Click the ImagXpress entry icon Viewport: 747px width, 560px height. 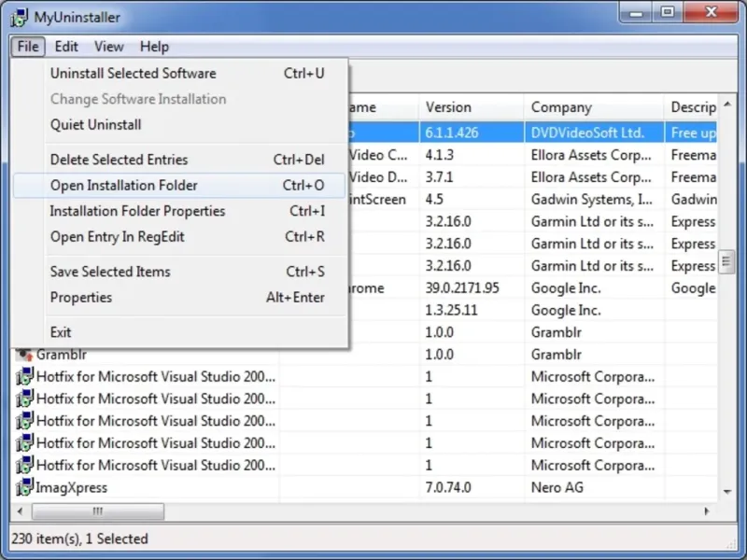point(24,487)
